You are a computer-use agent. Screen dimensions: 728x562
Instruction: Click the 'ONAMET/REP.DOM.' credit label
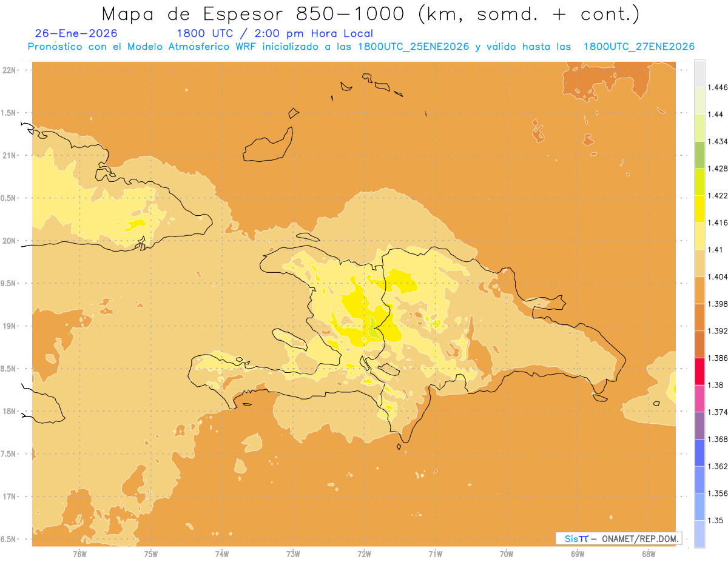pos(640,538)
